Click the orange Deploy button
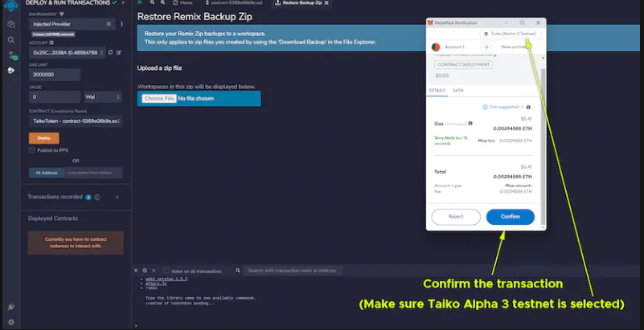The width and height of the screenshot is (644, 330). point(44,138)
